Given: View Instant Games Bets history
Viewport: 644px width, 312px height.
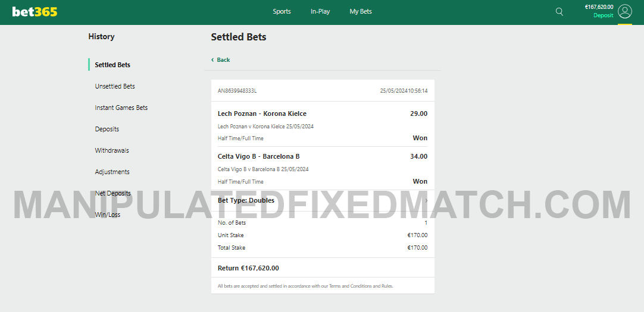Looking at the screenshot, I should tap(121, 108).
